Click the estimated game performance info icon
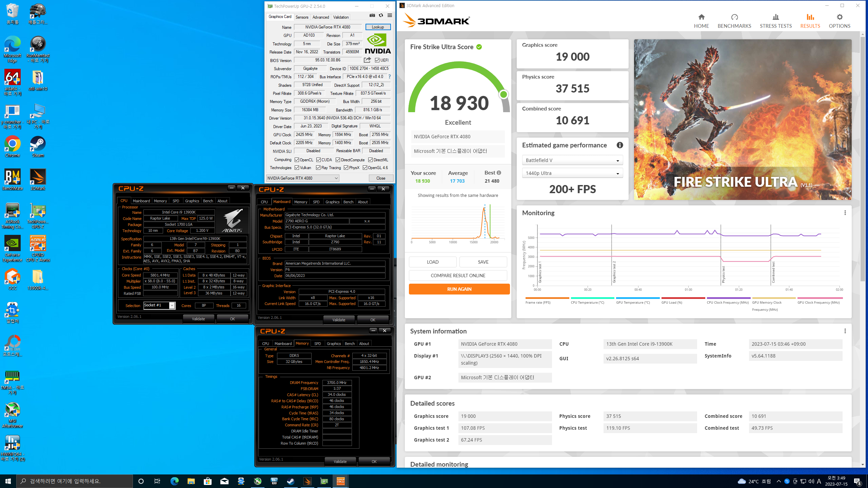The height and width of the screenshot is (488, 868). tap(620, 145)
